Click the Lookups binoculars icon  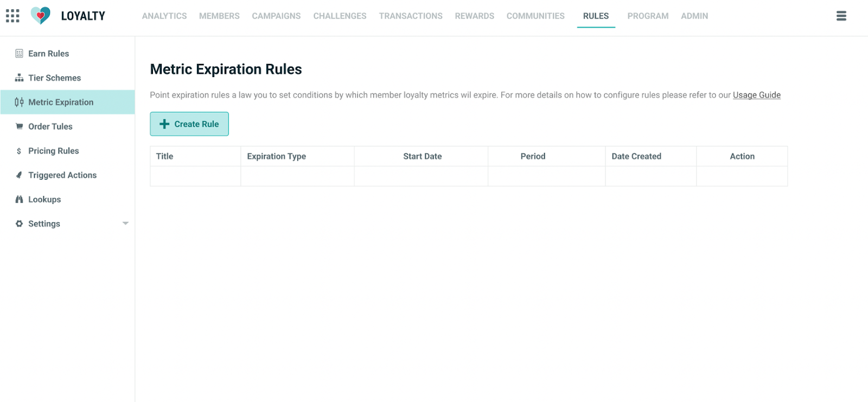[x=19, y=200]
